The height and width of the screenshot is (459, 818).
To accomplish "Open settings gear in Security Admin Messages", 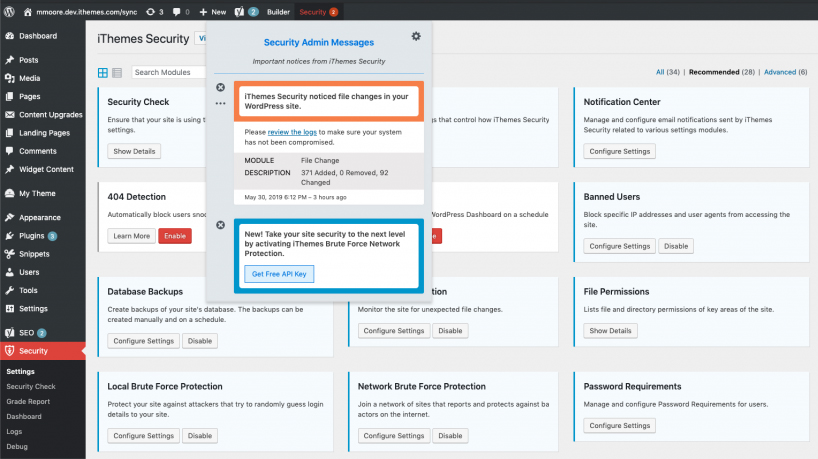I will click(x=416, y=36).
